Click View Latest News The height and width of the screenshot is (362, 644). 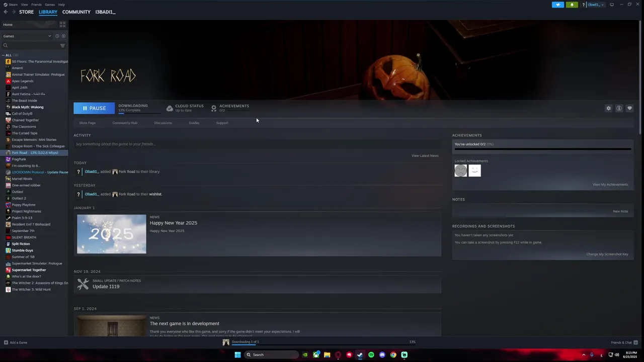pos(425,155)
